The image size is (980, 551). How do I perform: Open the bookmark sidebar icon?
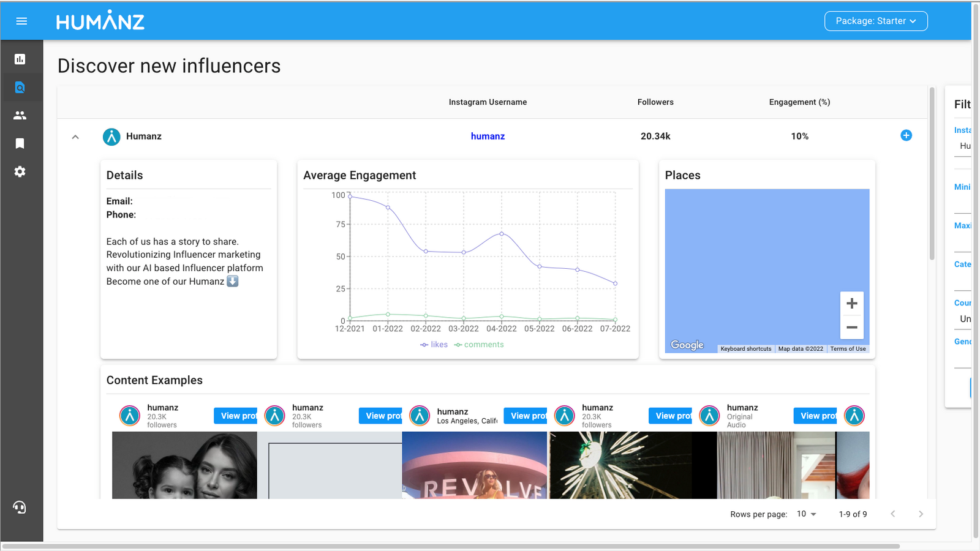pyautogui.click(x=20, y=143)
